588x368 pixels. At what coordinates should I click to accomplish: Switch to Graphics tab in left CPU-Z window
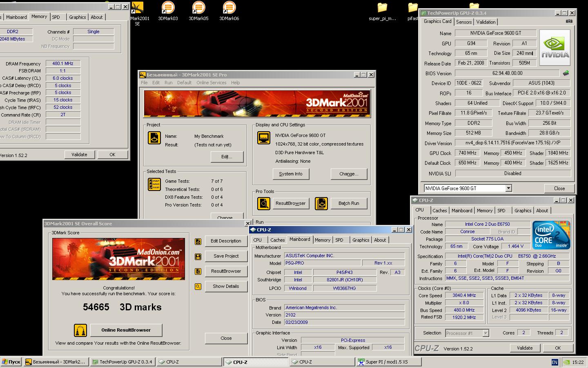click(77, 17)
